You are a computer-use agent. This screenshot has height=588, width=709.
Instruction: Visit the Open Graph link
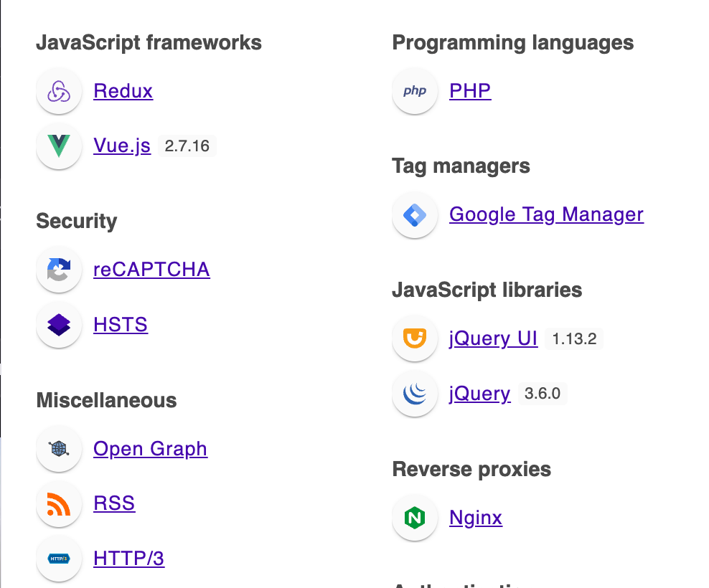point(151,449)
